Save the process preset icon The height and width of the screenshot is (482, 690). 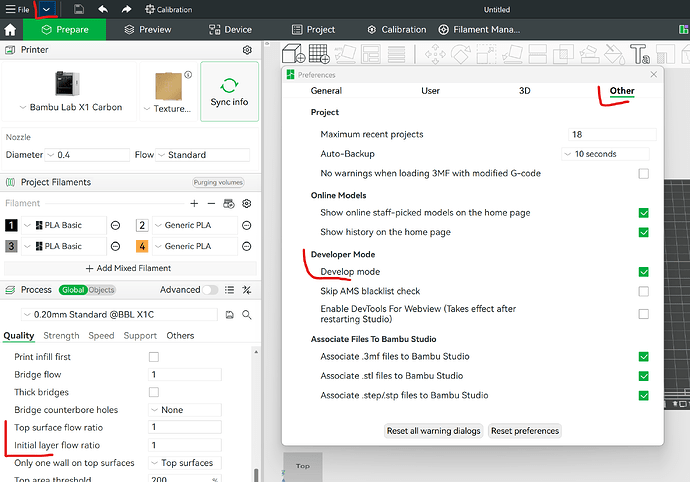tap(229, 315)
